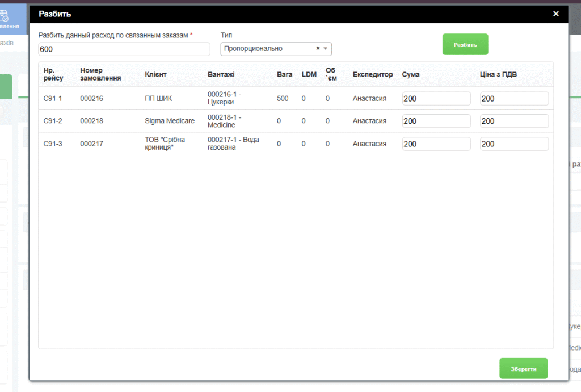
Task: Click the Sigma Medicare client cell
Action: tap(170, 121)
